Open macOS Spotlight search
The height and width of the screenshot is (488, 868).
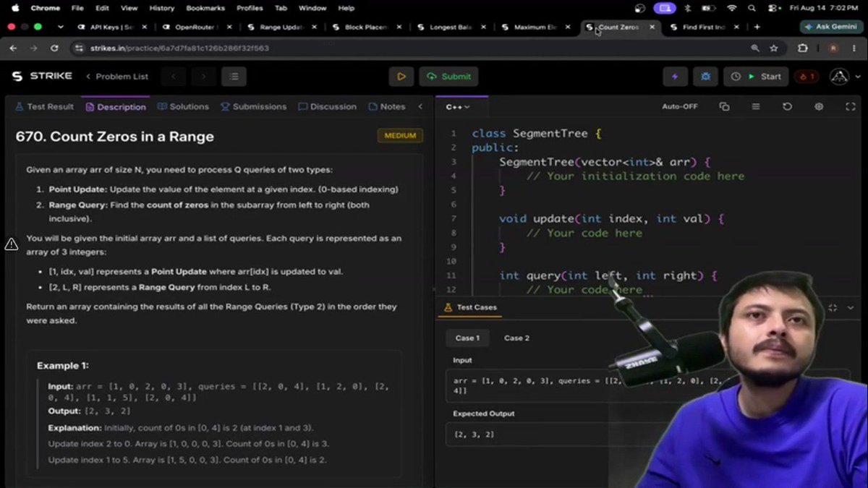click(752, 8)
